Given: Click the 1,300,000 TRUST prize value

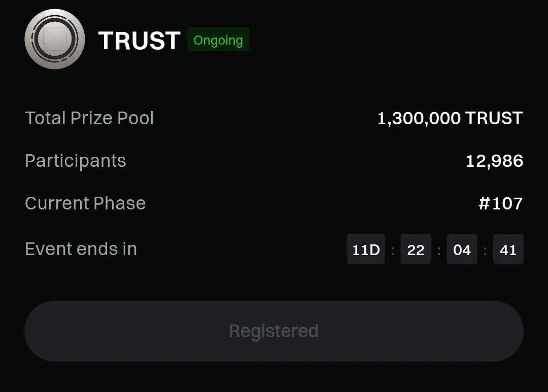Looking at the screenshot, I should [450, 118].
